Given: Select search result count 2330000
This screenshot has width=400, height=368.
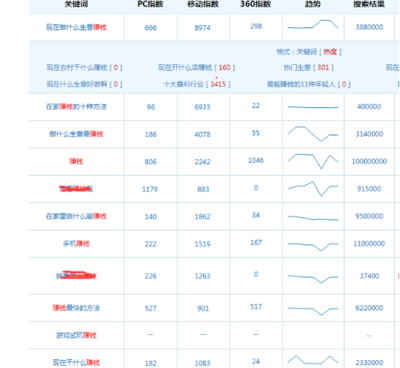Looking at the screenshot, I should (369, 363).
